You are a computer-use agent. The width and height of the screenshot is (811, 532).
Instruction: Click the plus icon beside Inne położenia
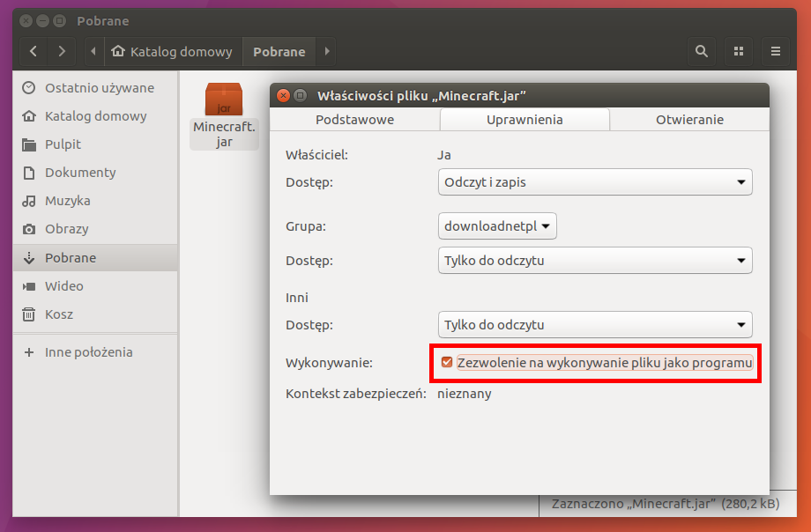[x=29, y=352]
